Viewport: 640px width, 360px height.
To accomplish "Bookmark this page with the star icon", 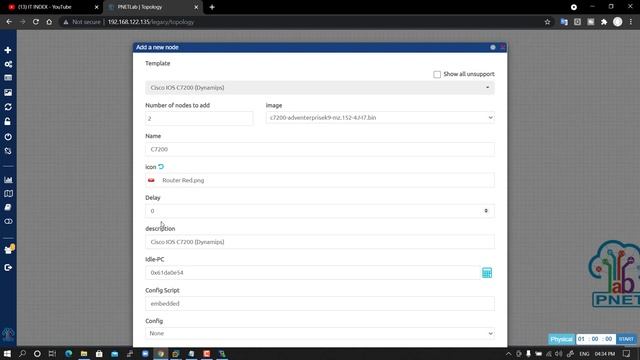I will click(547, 22).
